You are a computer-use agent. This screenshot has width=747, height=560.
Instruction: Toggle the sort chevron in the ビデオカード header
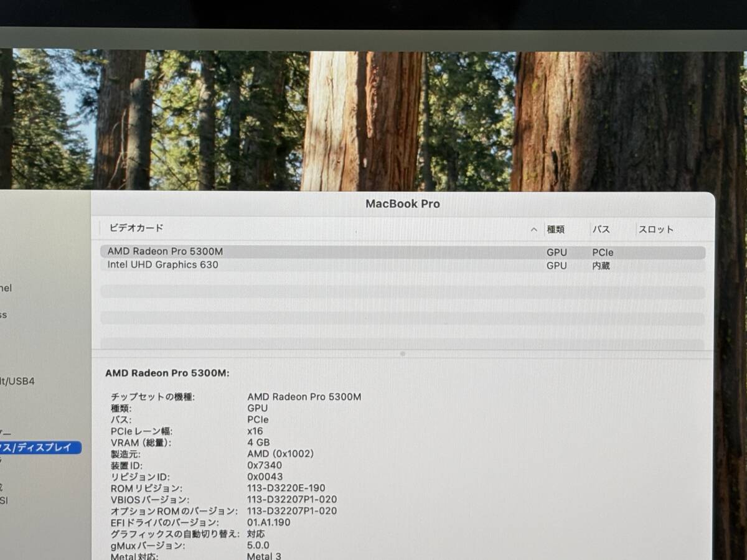[533, 230]
